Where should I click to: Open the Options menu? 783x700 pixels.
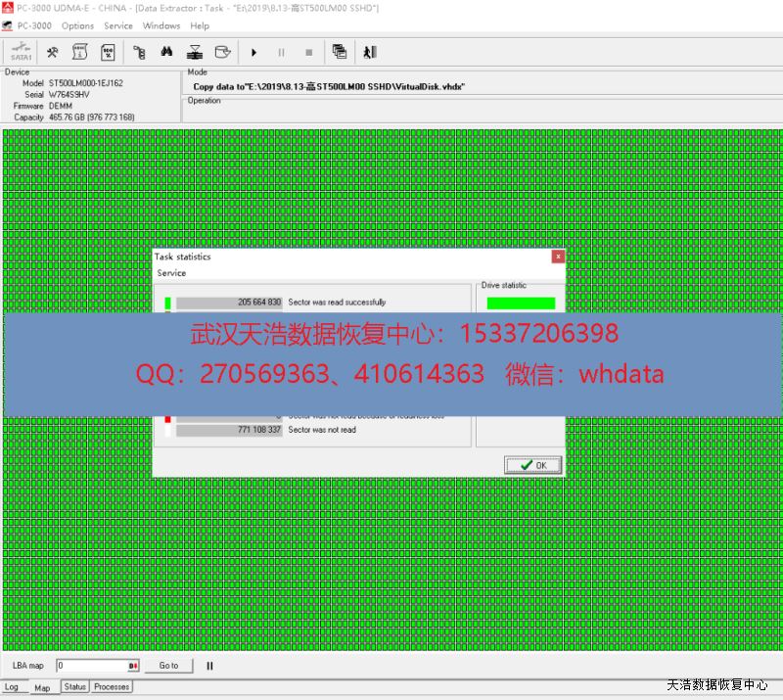pyautogui.click(x=77, y=25)
